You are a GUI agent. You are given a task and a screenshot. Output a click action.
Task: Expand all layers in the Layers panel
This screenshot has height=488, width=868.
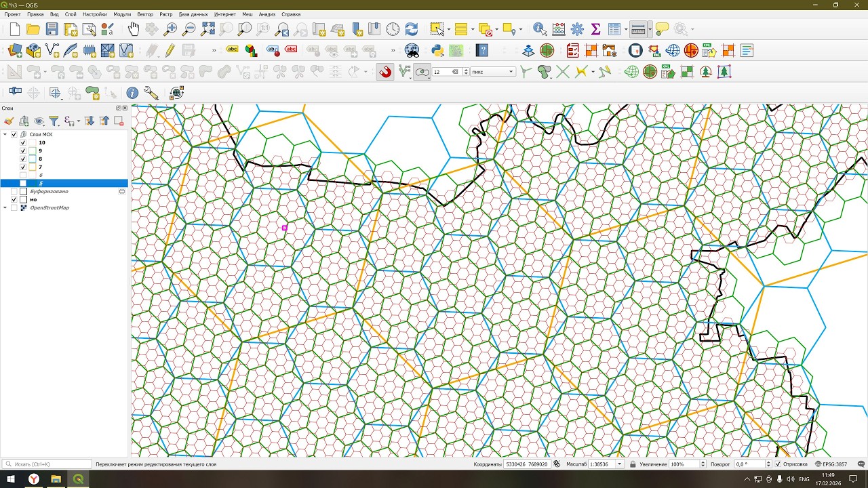(89, 121)
